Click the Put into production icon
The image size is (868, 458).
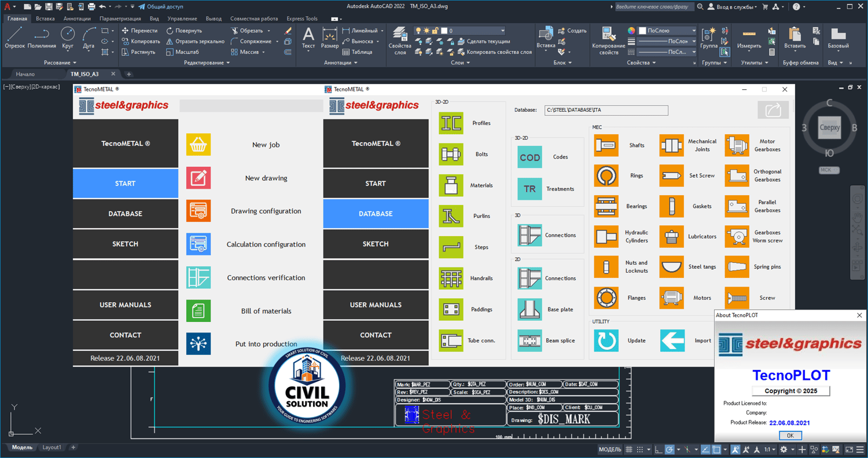point(198,344)
